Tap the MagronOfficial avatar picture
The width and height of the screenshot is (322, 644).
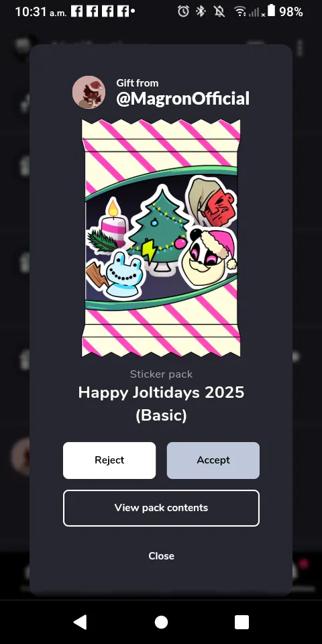pyautogui.click(x=89, y=92)
